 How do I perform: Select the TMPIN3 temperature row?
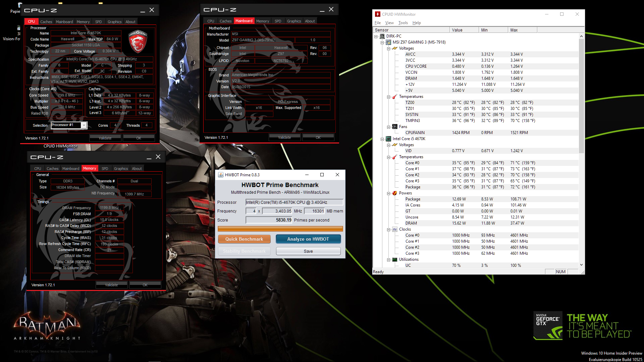(476, 121)
